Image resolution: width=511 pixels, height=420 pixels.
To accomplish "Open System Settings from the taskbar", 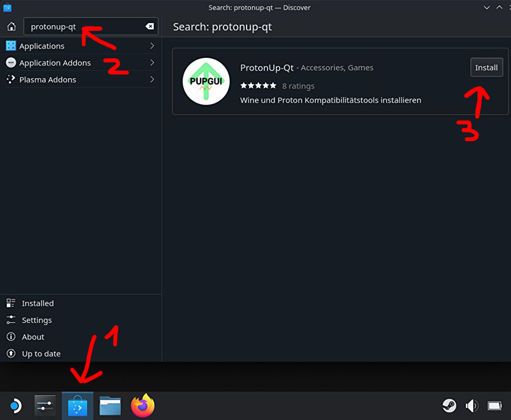I will coord(45,406).
